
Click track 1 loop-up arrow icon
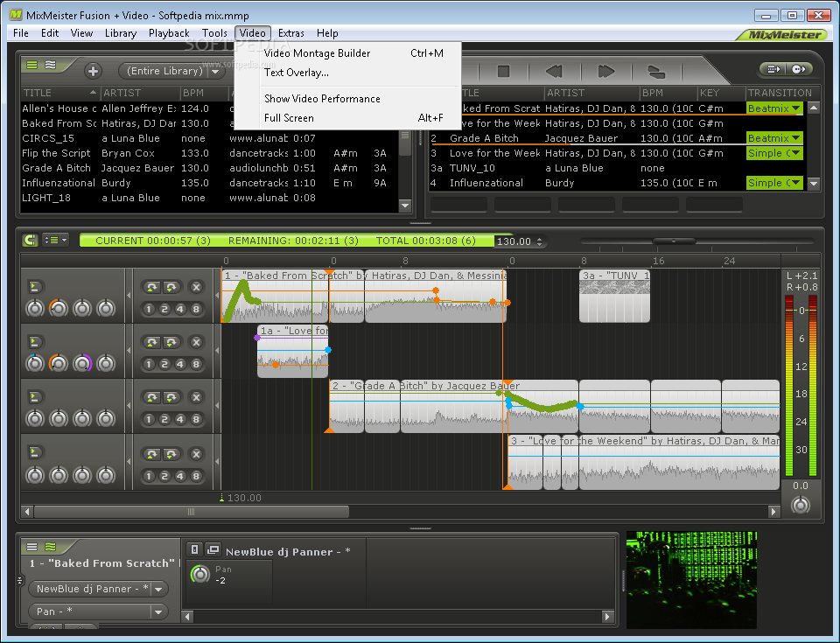click(x=152, y=287)
